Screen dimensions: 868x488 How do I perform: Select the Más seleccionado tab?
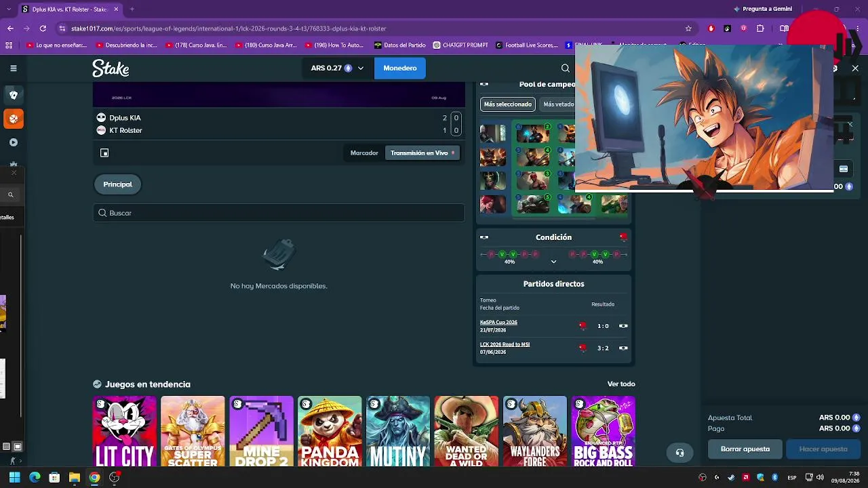508,104
